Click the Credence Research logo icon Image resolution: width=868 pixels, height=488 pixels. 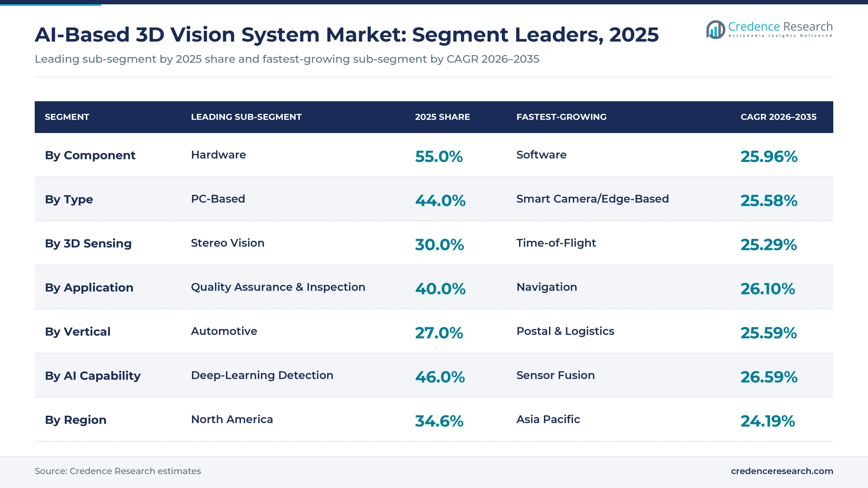(715, 30)
